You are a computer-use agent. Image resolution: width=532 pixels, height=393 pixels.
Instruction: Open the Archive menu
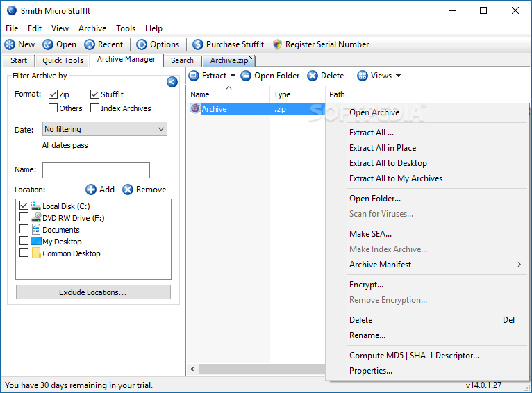click(x=92, y=28)
